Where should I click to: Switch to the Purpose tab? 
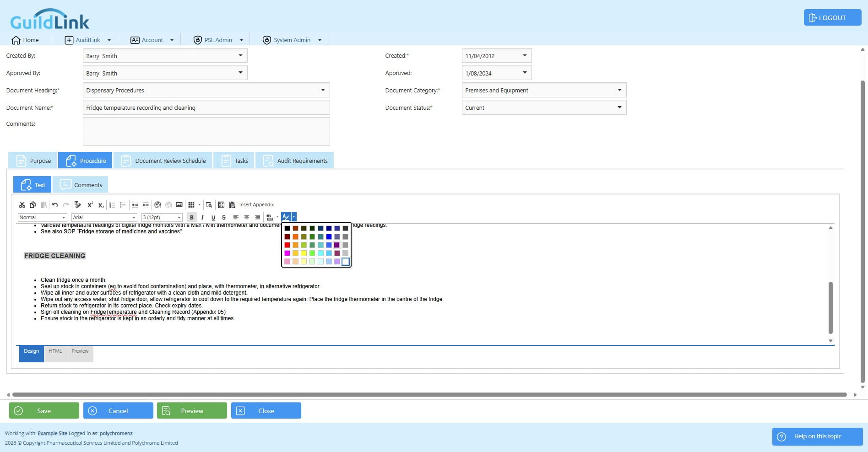(x=33, y=161)
